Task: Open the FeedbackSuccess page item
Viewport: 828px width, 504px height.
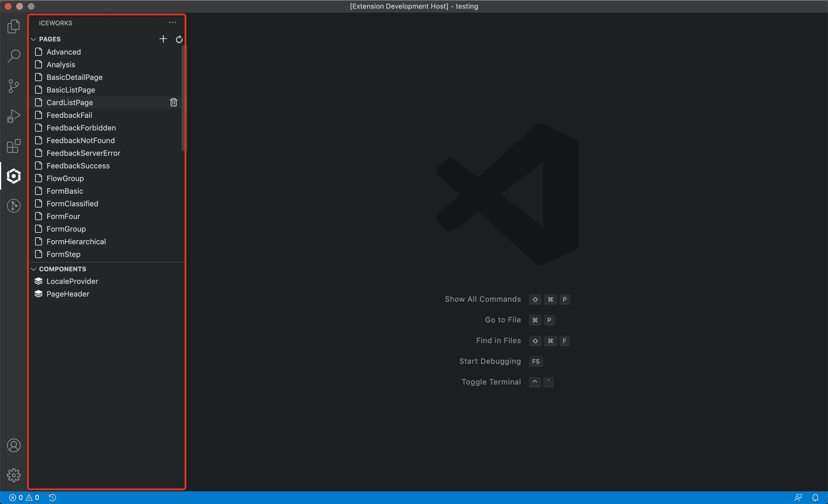Action: (78, 166)
